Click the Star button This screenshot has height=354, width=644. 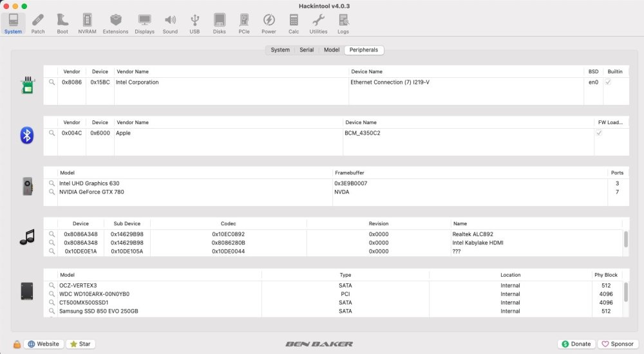[80, 344]
